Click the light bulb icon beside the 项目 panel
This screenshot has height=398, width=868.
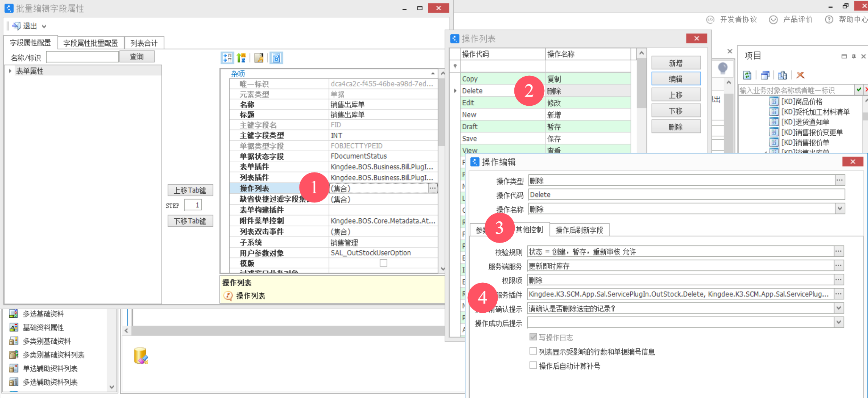coord(723,68)
